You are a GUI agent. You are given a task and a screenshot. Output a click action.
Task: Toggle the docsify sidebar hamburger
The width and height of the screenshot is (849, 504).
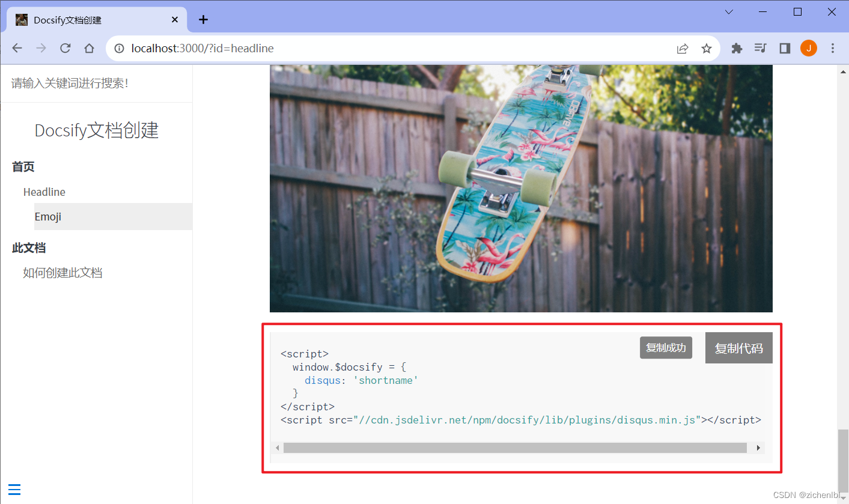coord(14,490)
